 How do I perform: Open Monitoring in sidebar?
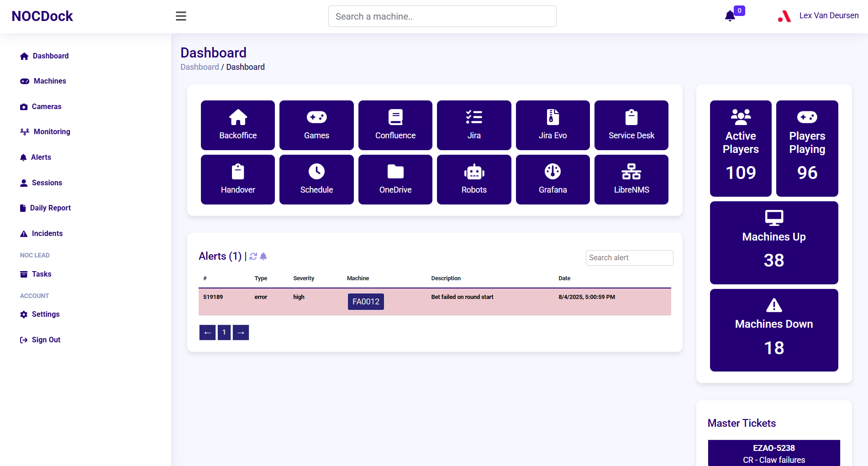click(45, 131)
